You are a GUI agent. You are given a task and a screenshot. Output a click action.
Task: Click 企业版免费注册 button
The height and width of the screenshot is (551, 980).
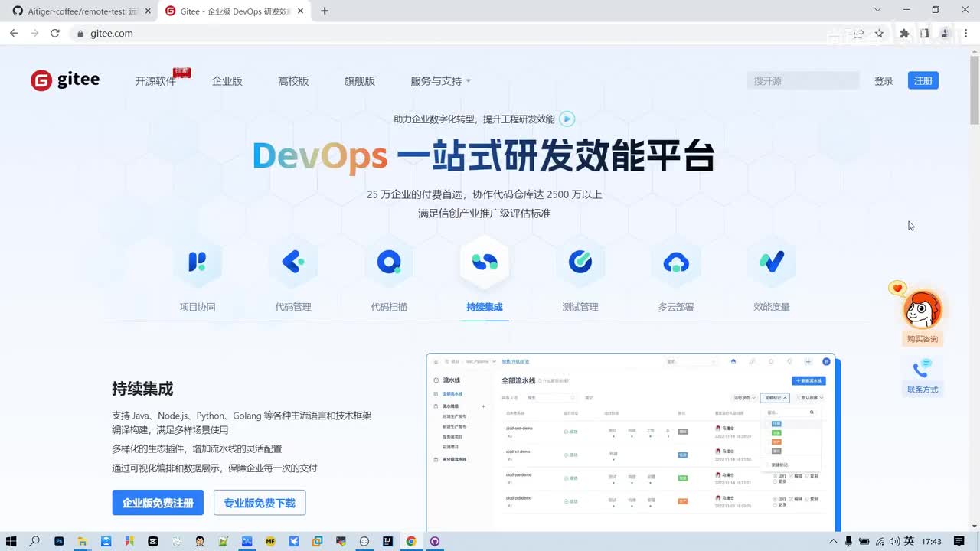click(x=158, y=503)
